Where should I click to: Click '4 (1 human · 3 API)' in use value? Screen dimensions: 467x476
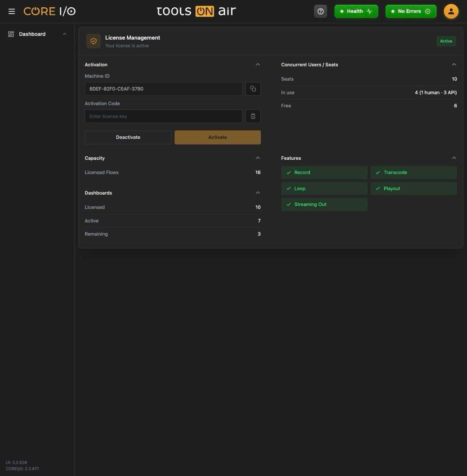coord(436,93)
